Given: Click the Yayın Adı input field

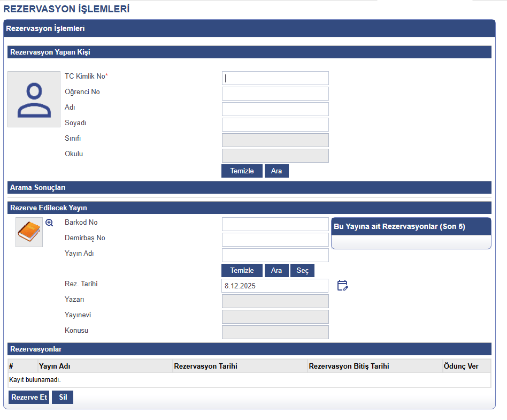Looking at the screenshot, I should click(275, 255).
